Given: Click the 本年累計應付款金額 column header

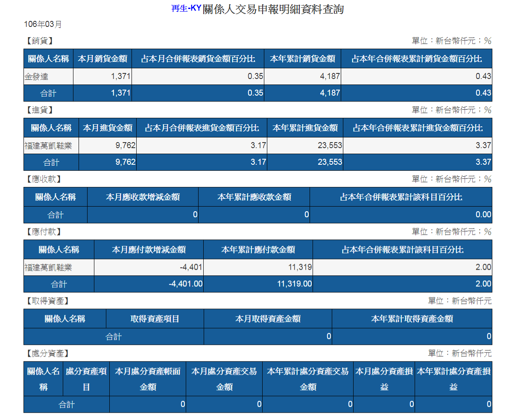Looking at the screenshot, I should (258, 250).
